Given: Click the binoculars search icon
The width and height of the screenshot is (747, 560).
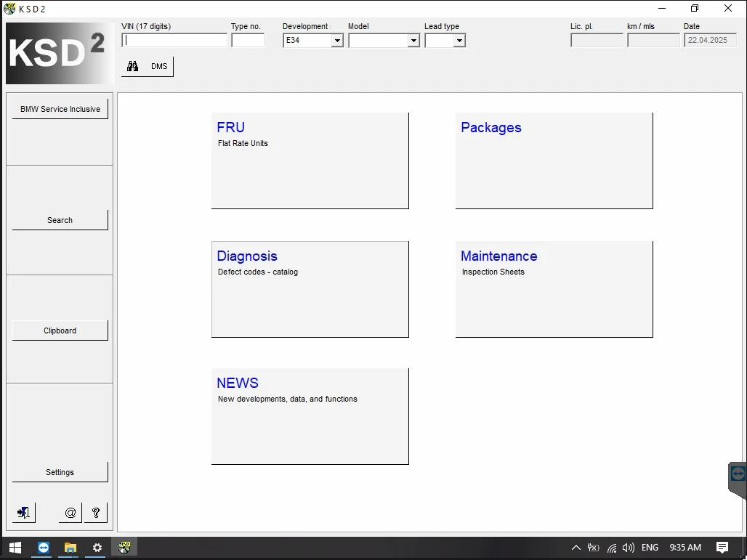Looking at the screenshot, I should click(132, 66).
